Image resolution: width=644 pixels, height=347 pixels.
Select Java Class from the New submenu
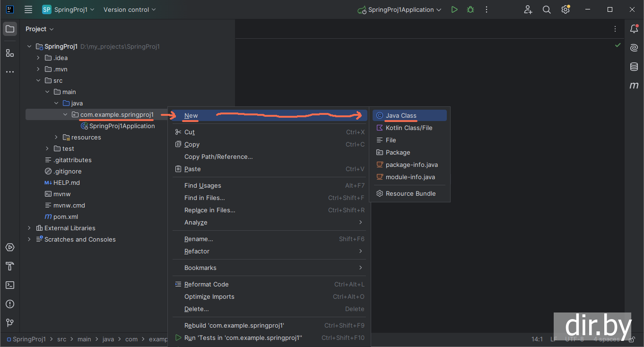tap(401, 115)
